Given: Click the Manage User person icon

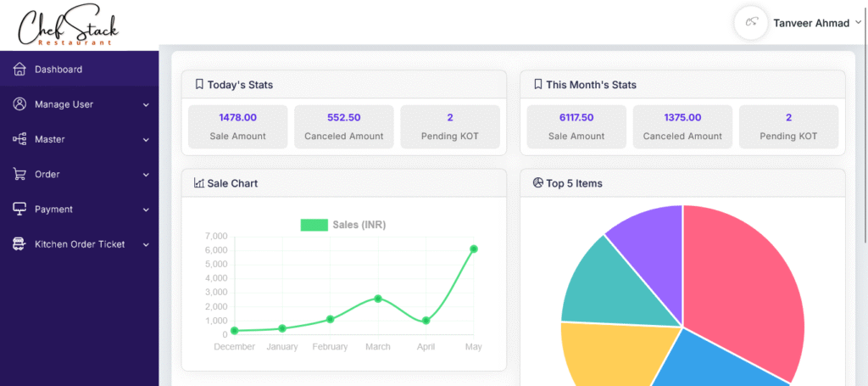Looking at the screenshot, I should pos(19,104).
